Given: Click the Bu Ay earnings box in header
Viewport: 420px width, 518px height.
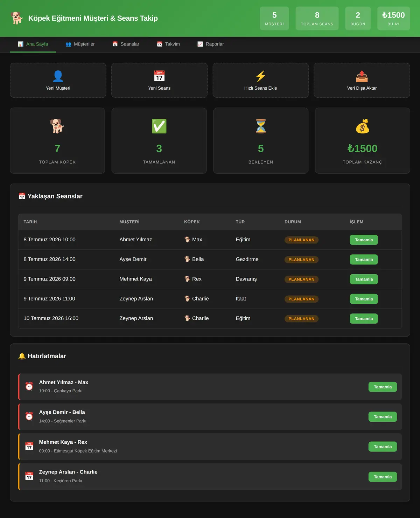Looking at the screenshot, I should coord(393,19).
